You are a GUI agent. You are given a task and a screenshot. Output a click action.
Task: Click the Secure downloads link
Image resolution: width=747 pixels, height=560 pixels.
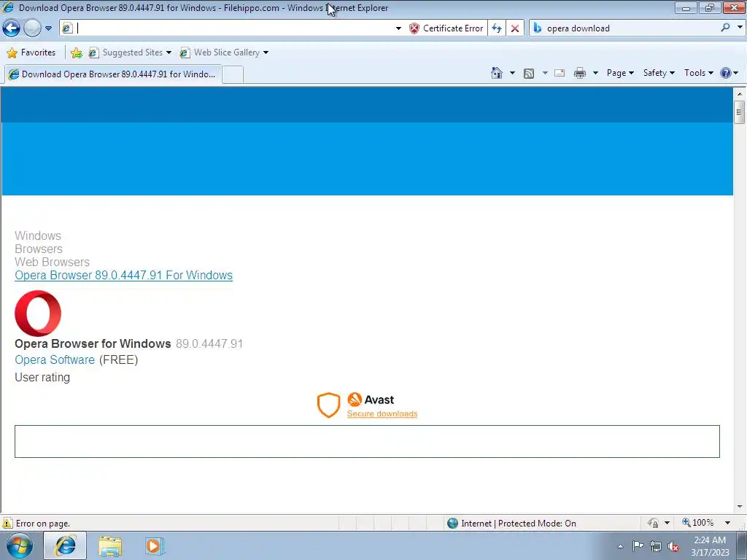click(382, 413)
